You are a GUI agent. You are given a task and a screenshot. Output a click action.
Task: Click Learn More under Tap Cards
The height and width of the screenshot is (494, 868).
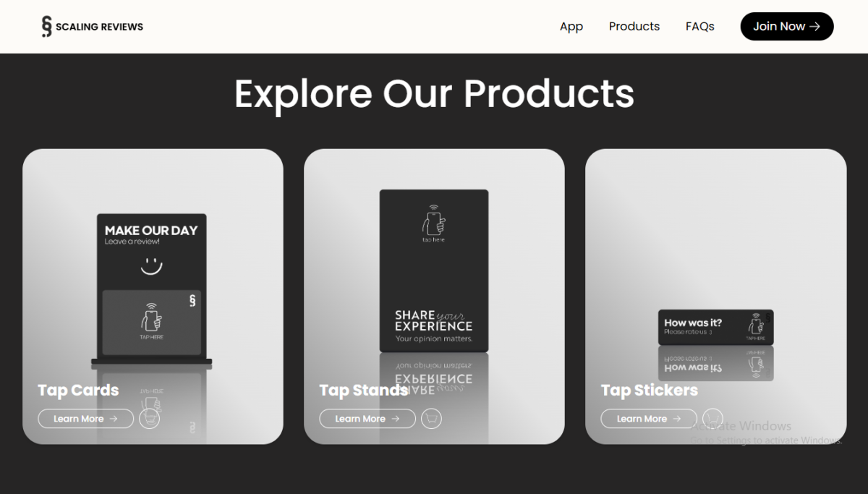tap(85, 419)
